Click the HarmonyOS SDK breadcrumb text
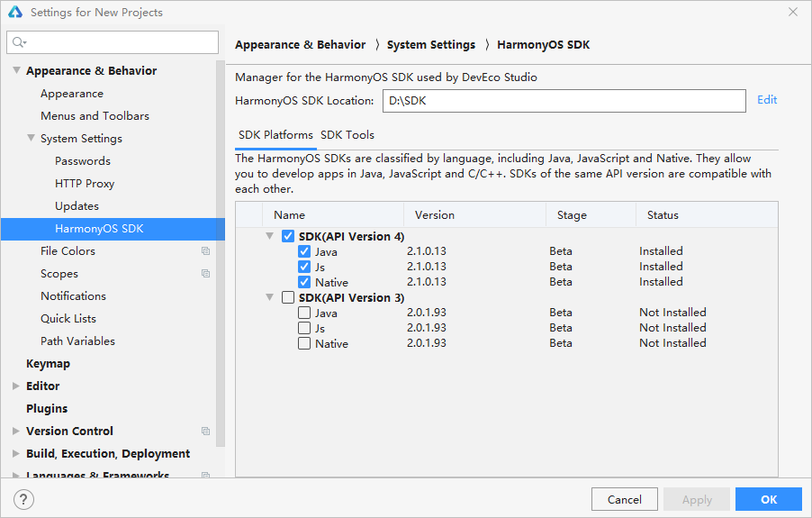The width and height of the screenshot is (812, 518). (x=543, y=45)
